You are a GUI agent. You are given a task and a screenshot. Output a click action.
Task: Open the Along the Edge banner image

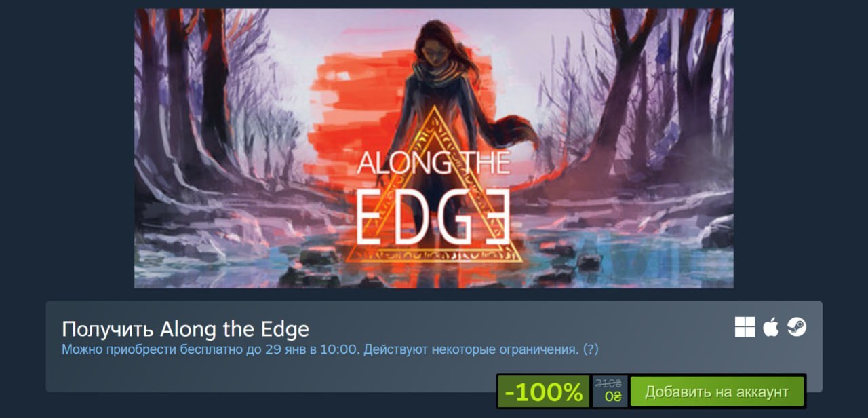pos(434,149)
